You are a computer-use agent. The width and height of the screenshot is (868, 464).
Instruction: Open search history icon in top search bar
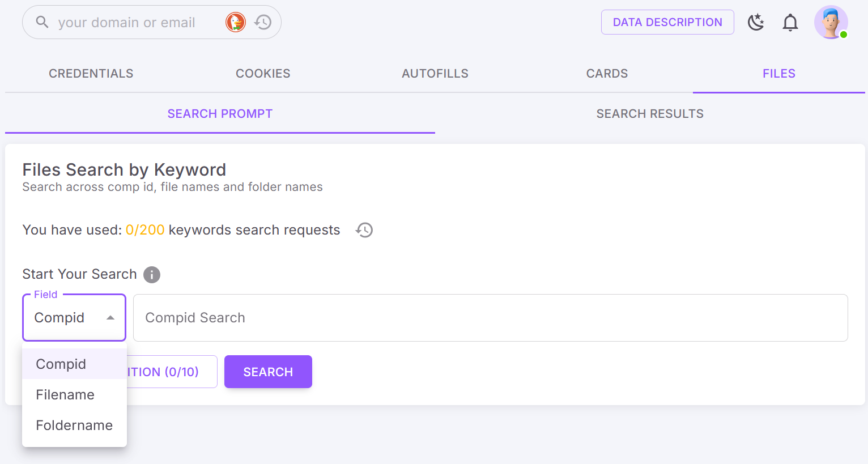tap(263, 22)
